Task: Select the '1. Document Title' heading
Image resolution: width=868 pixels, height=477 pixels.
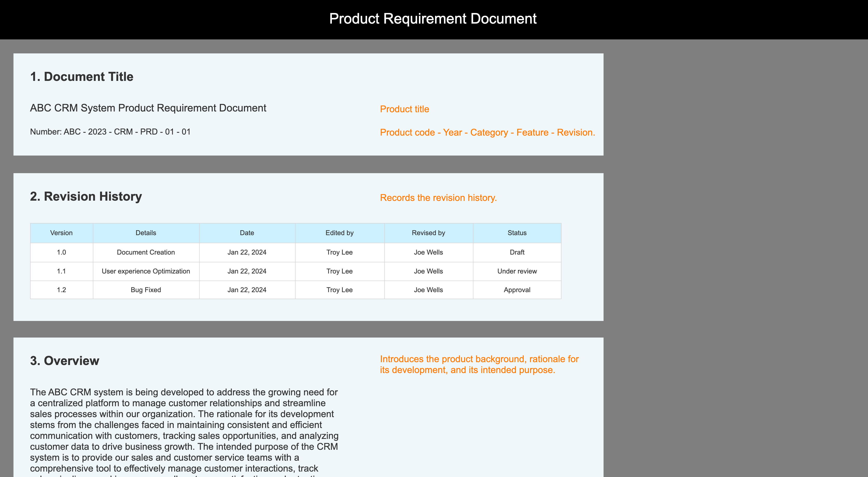Action: (x=82, y=77)
